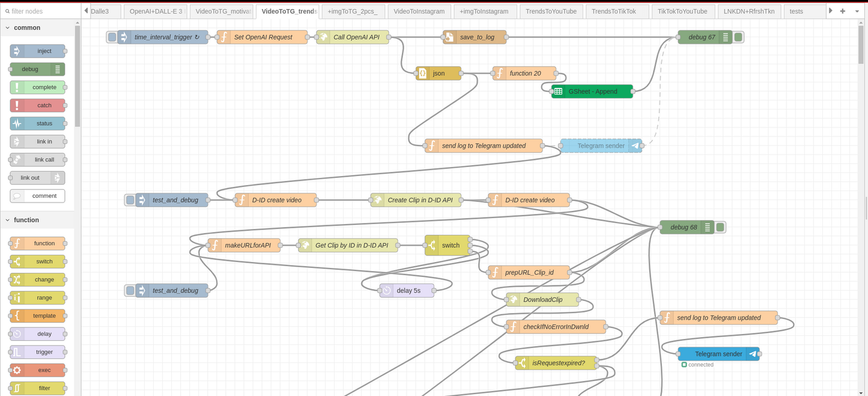Screen dimensions: 868x396
Task: Open the VideoToInstagram flow tab
Action: click(x=419, y=11)
